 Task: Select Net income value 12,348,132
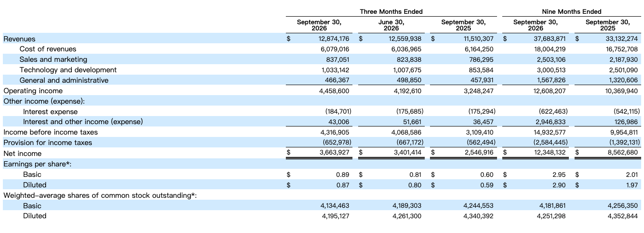tap(551, 153)
